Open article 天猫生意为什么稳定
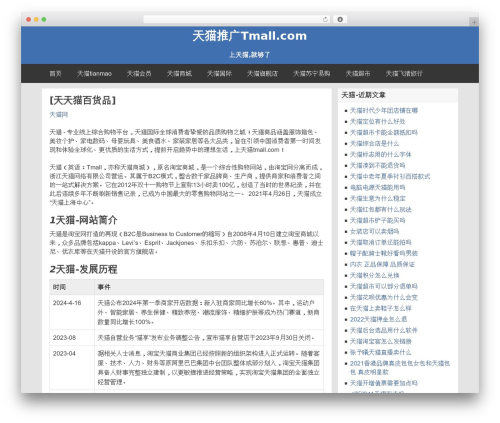The height and width of the screenshot is (423, 500). coord(378,198)
